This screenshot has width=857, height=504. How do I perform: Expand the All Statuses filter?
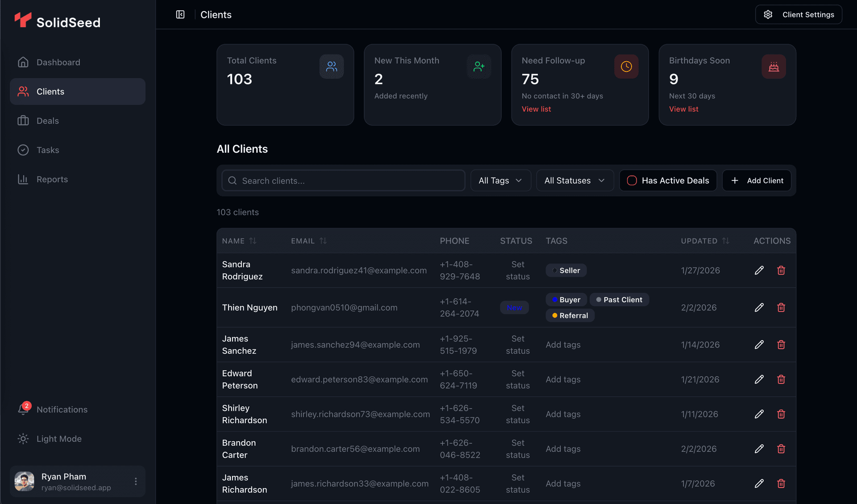coord(574,180)
